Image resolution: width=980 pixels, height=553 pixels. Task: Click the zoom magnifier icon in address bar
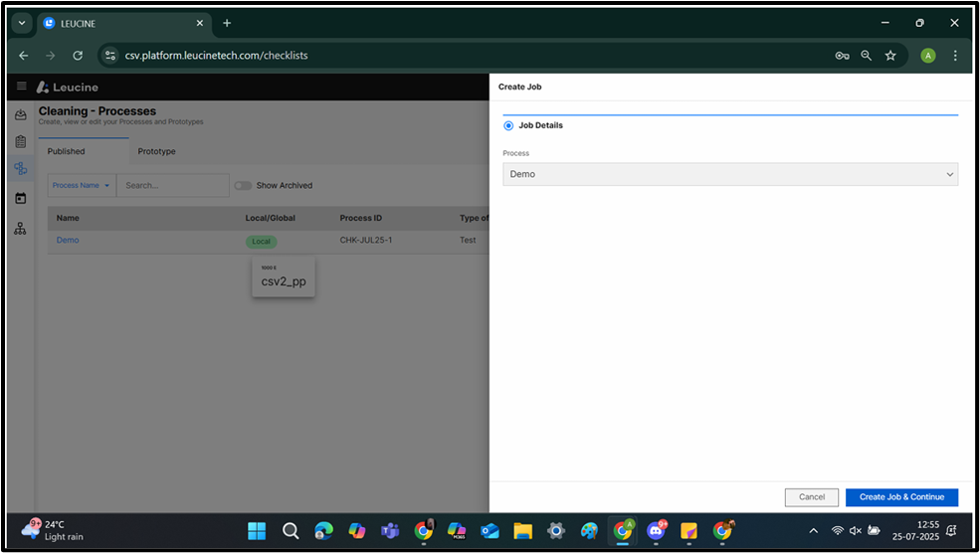click(867, 56)
